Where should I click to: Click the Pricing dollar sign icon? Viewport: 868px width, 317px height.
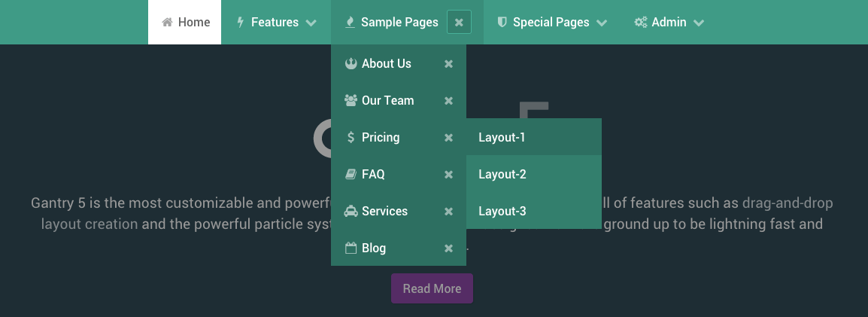[x=351, y=138]
